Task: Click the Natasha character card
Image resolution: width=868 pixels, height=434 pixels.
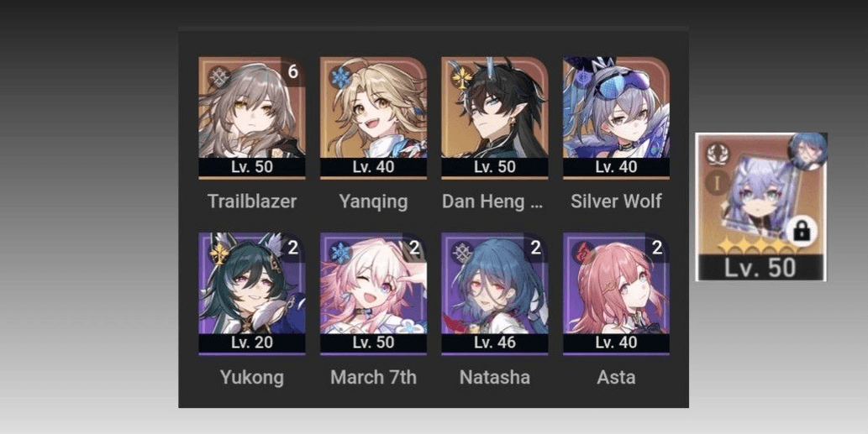Action: (494, 294)
